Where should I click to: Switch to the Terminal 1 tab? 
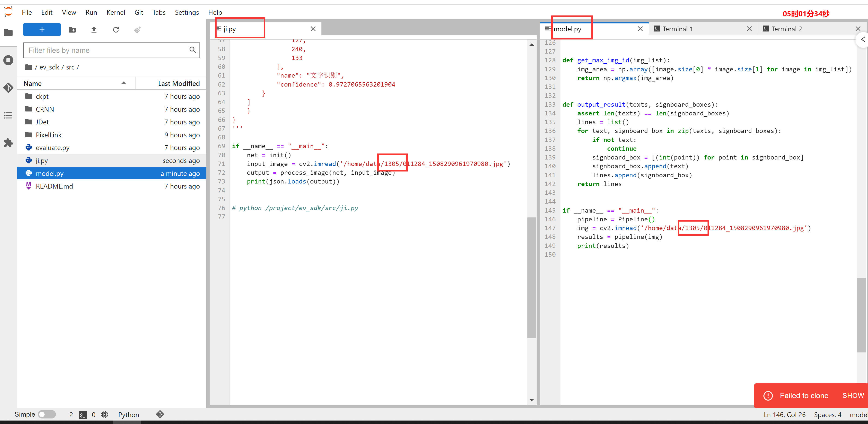click(677, 29)
